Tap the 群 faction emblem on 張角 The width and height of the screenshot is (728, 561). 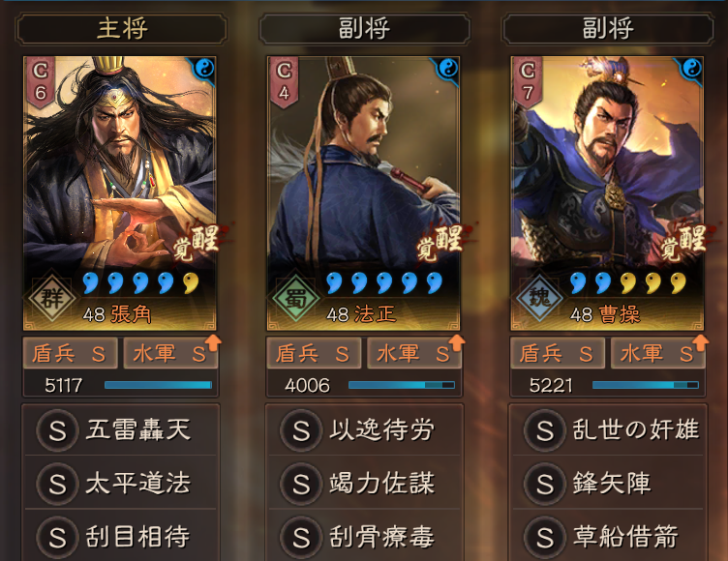tap(51, 297)
